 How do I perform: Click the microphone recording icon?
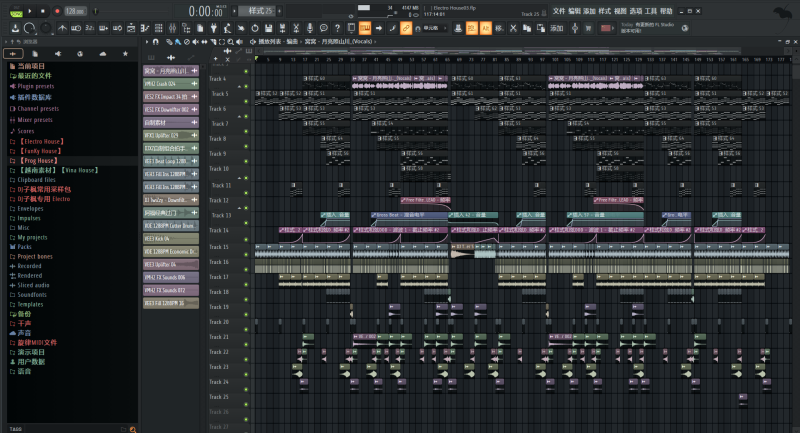pyautogui.click(x=310, y=28)
